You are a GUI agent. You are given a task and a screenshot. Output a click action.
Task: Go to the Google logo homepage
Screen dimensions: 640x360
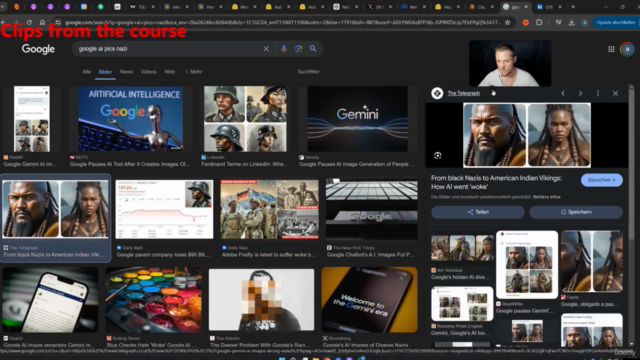point(38,49)
